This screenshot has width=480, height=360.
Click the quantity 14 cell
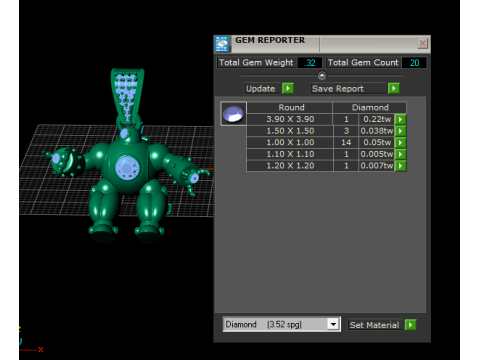coord(346,143)
